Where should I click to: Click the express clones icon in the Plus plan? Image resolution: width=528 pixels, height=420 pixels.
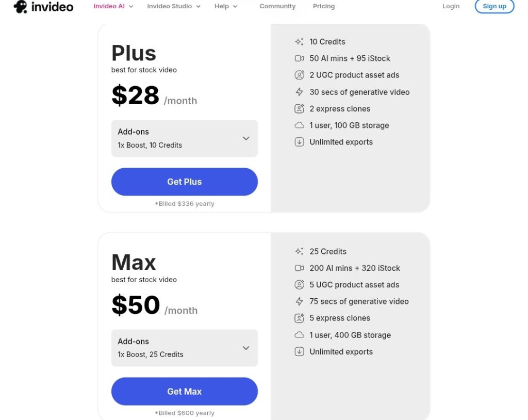299,109
